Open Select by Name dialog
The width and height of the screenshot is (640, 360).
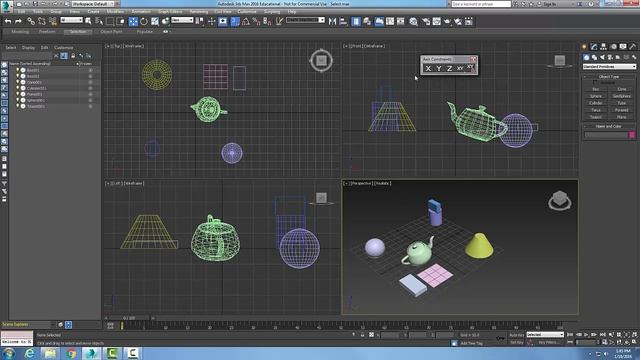[99, 21]
